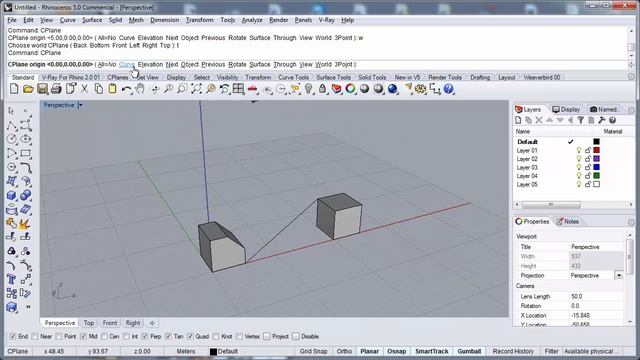640x360 pixels.
Task: Select the Box solid tool in sidebar
Action: [x=11, y=196]
